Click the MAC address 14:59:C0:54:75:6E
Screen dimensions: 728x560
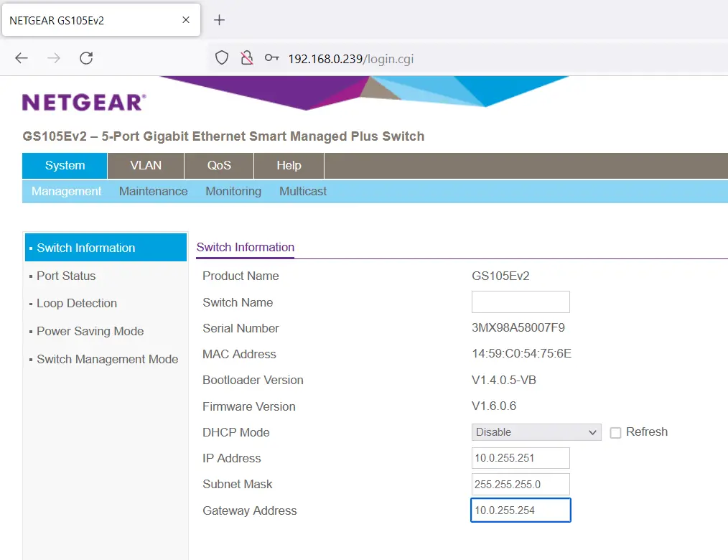(x=521, y=354)
